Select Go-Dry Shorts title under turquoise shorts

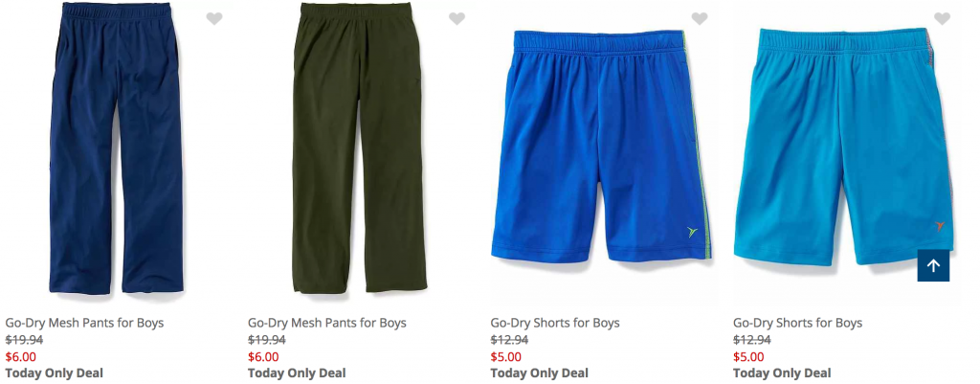798,323
